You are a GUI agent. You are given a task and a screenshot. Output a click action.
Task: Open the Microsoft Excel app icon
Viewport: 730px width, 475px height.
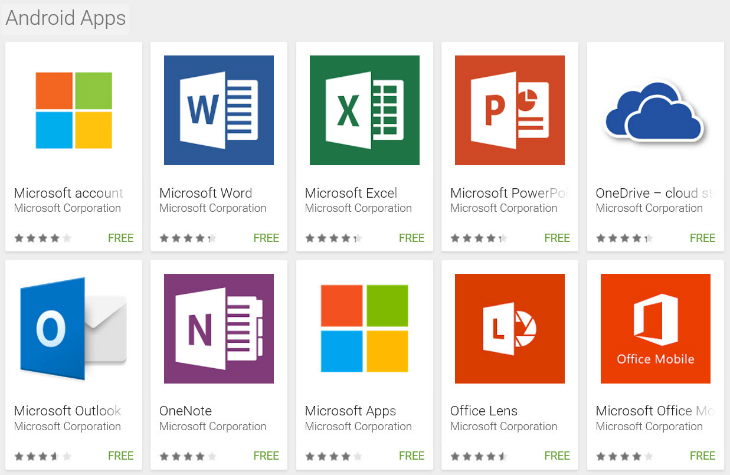pos(365,110)
